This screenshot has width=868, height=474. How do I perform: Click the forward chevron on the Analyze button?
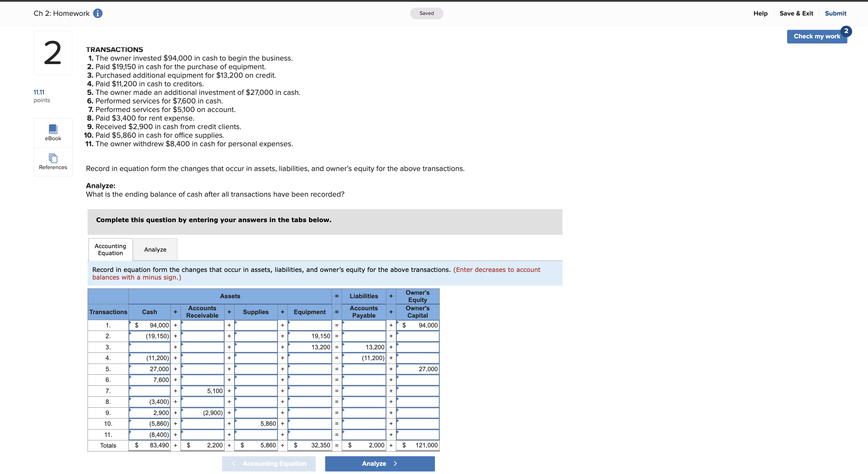coord(395,463)
